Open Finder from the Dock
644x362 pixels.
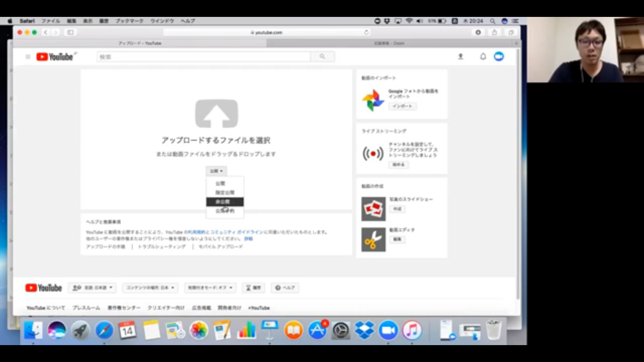33,331
